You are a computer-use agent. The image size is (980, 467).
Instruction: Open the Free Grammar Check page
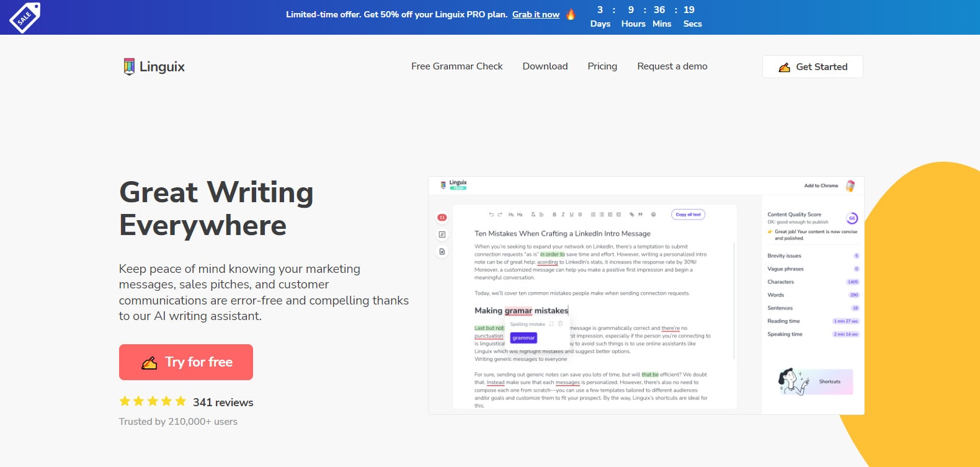pyautogui.click(x=457, y=66)
